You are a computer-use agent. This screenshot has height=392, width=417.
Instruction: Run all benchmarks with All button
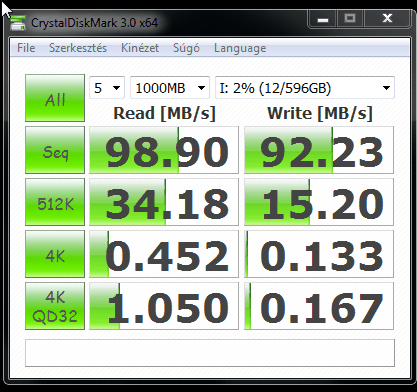tap(55, 98)
